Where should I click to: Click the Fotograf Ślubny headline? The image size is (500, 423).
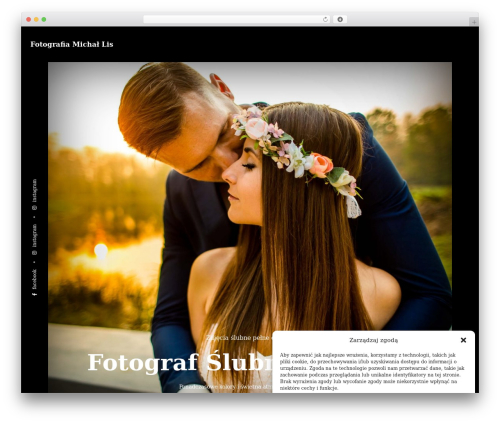[x=180, y=362]
